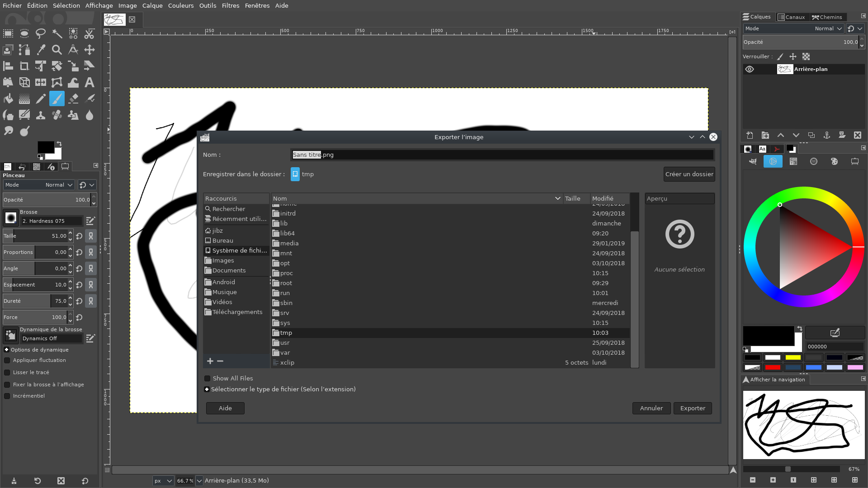Select the Scissors Select tool
The image size is (868, 488).
90,33
